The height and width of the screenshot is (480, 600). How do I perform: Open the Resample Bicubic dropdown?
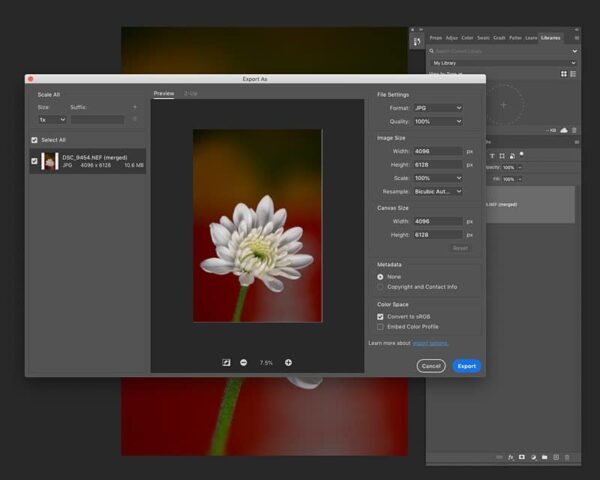click(438, 191)
